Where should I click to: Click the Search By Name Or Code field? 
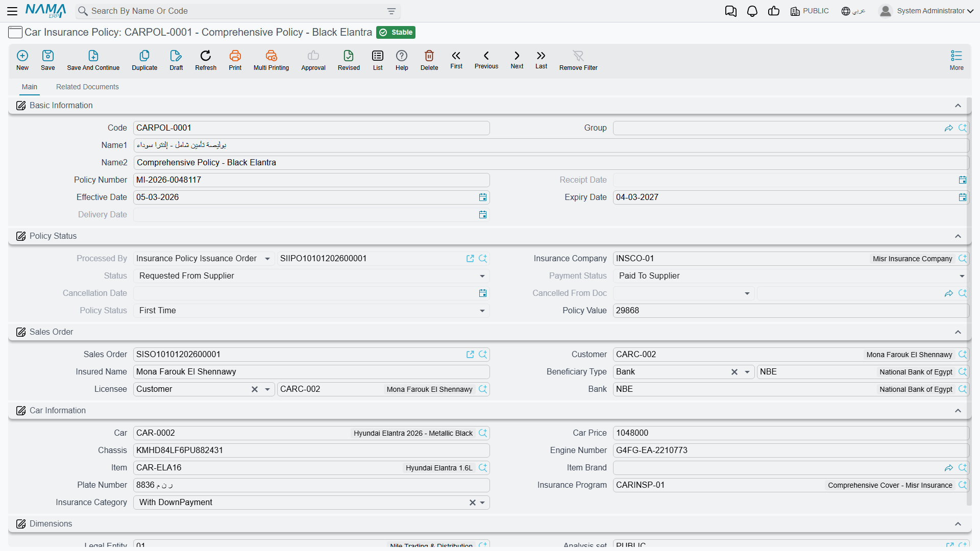(237, 11)
